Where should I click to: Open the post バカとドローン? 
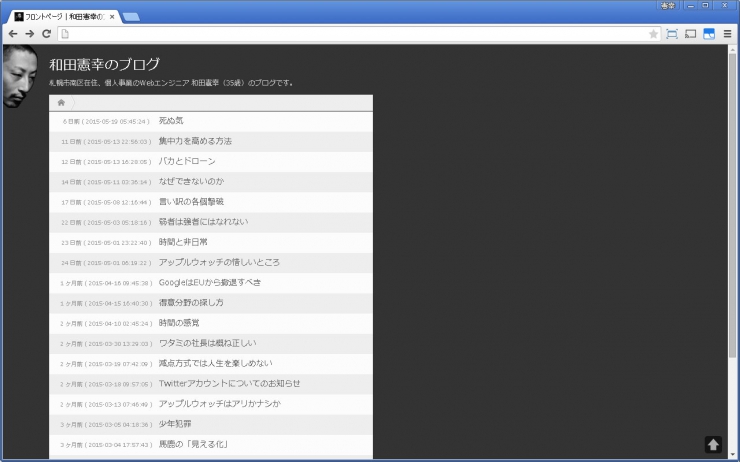coord(187,161)
